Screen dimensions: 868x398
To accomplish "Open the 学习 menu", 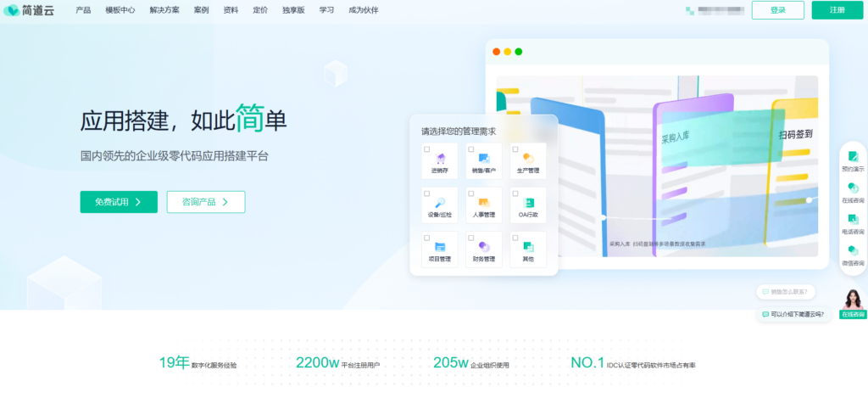I will (x=326, y=10).
